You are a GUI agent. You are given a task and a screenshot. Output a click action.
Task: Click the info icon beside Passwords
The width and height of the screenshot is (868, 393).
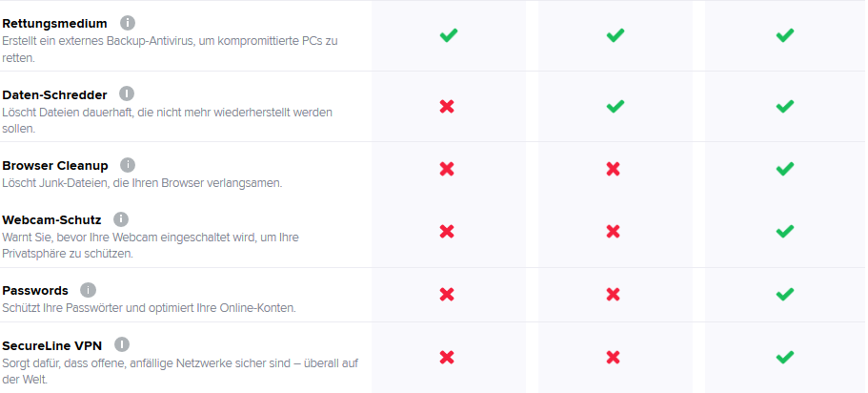click(x=88, y=290)
